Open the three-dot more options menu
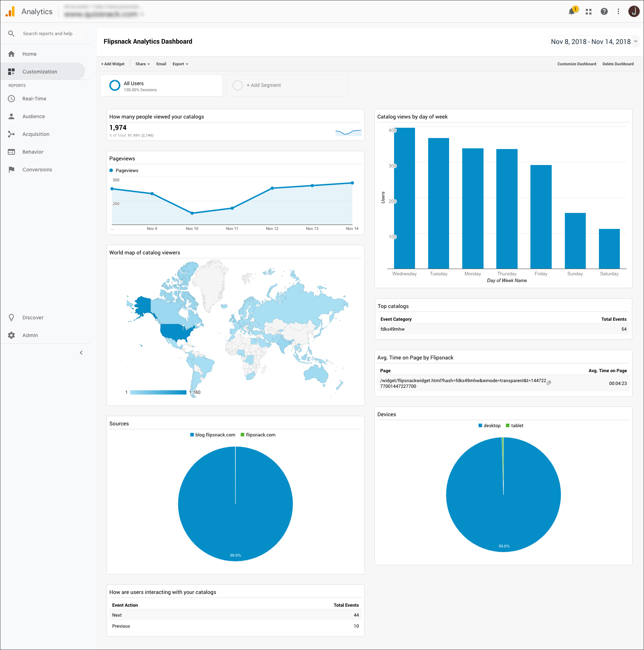644x650 pixels. click(x=618, y=11)
